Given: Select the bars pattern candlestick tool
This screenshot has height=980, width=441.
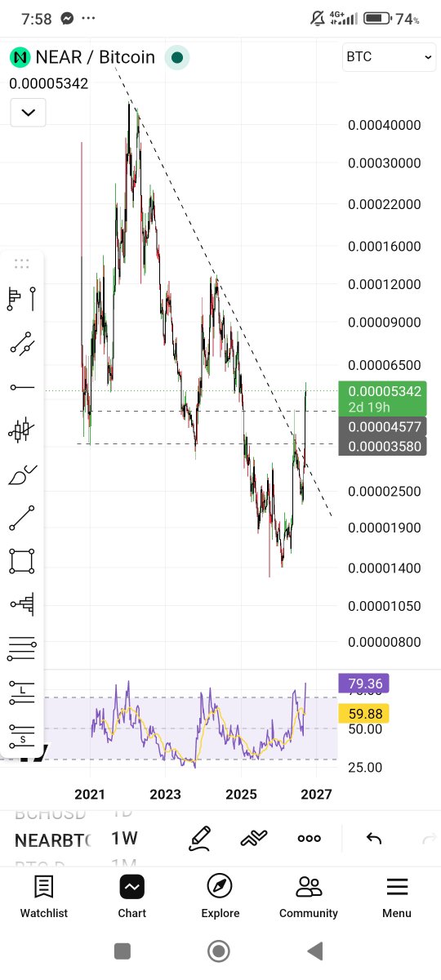Looking at the screenshot, I should tap(22, 430).
